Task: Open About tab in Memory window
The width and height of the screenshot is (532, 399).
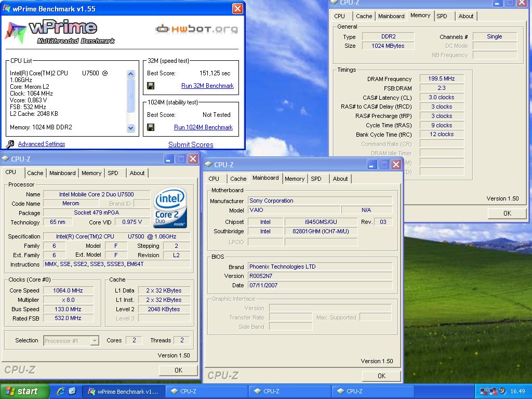Action: pyautogui.click(x=466, y=16)
